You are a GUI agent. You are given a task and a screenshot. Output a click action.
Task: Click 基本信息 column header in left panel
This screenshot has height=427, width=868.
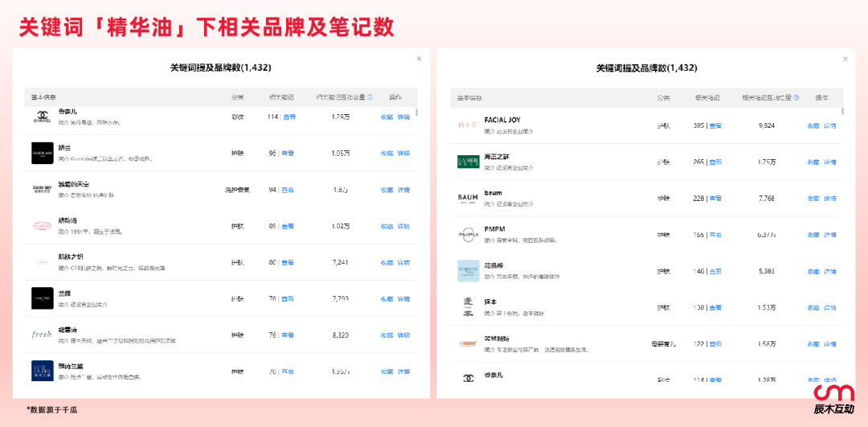click(x=43, y=97)
